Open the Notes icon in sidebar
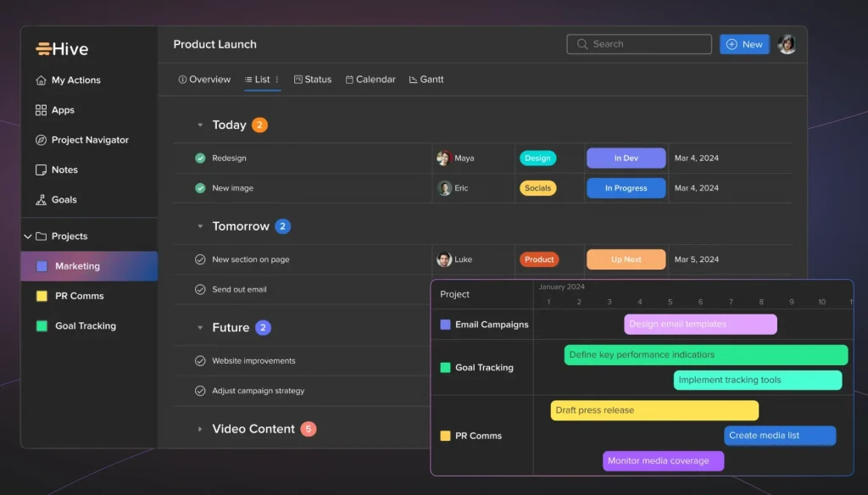868x495 pixels. (41, 170)
